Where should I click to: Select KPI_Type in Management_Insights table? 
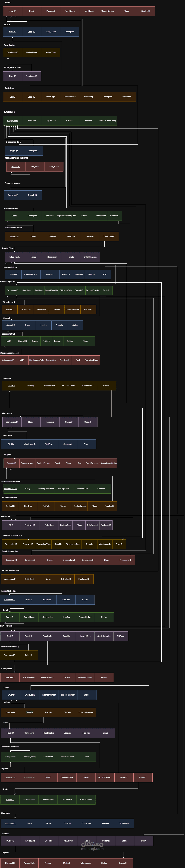35,166
